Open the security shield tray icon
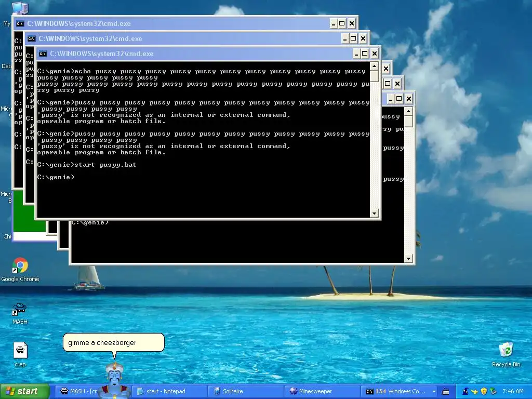The width and height of the screenshot is (532, 399). 484,391
